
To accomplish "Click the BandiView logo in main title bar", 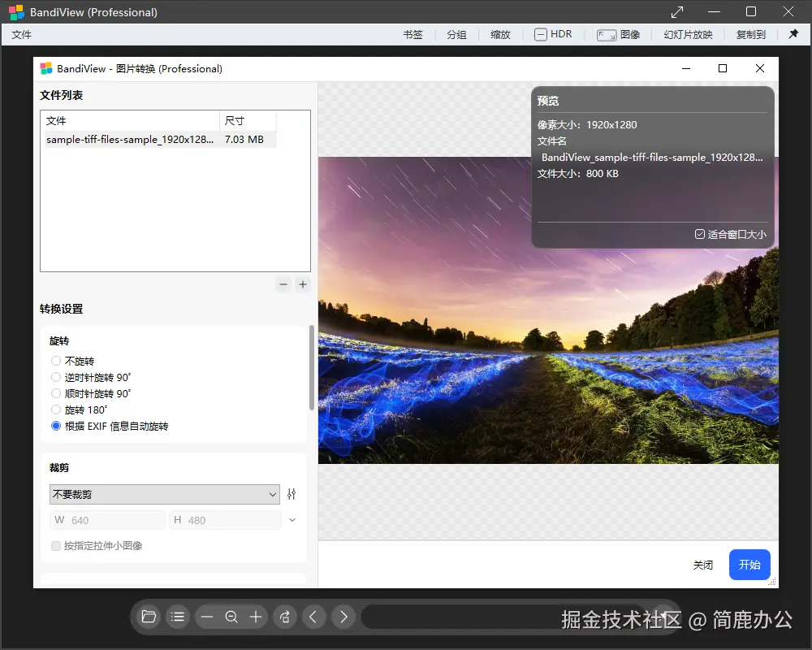I will (16, 12).
